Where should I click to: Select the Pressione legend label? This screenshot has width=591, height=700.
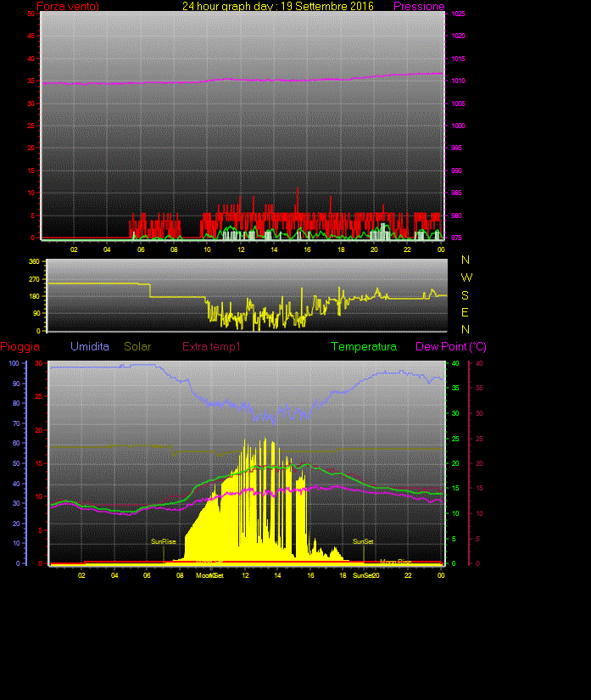click(419, 7)
